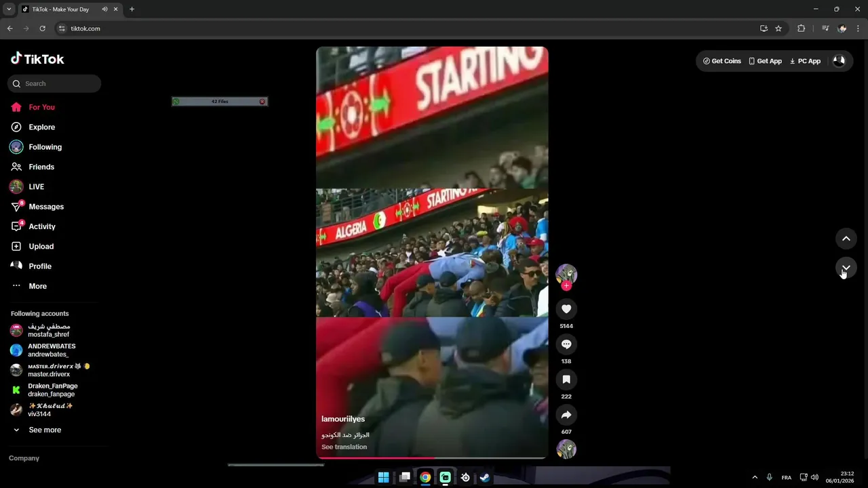This screenshot has height=488, width=868.
Task: Click the TikTok logo in the sidebar
Action: coord(37,59)
